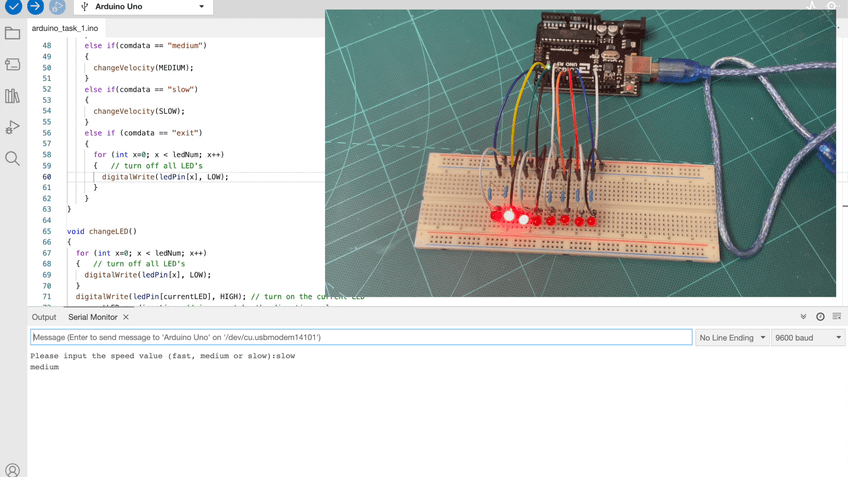The height and width of the screenshot is (477, 848).
Task: Close the Serial Monitor tab
Action: pyautogui.click(x=126, y=317)
